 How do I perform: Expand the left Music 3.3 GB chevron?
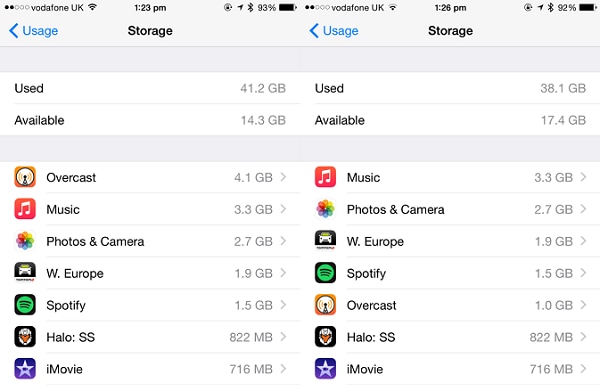pyautogui.click(x=283, y=209)
